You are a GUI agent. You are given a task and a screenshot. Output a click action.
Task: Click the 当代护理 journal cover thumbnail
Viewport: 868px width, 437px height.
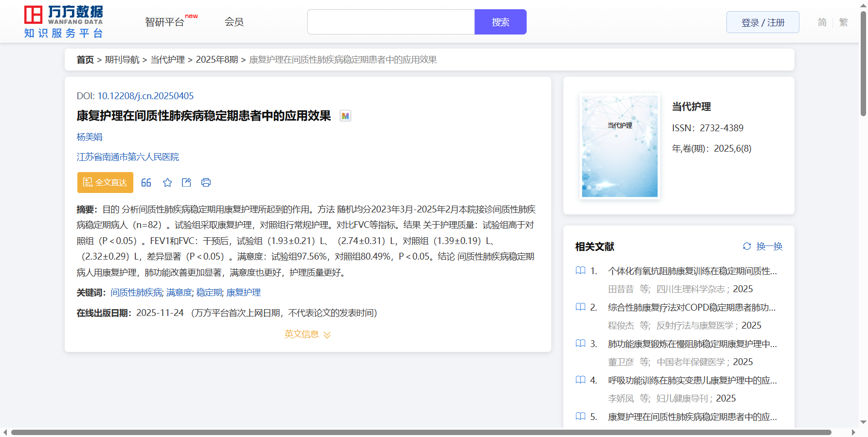(619, 146)
